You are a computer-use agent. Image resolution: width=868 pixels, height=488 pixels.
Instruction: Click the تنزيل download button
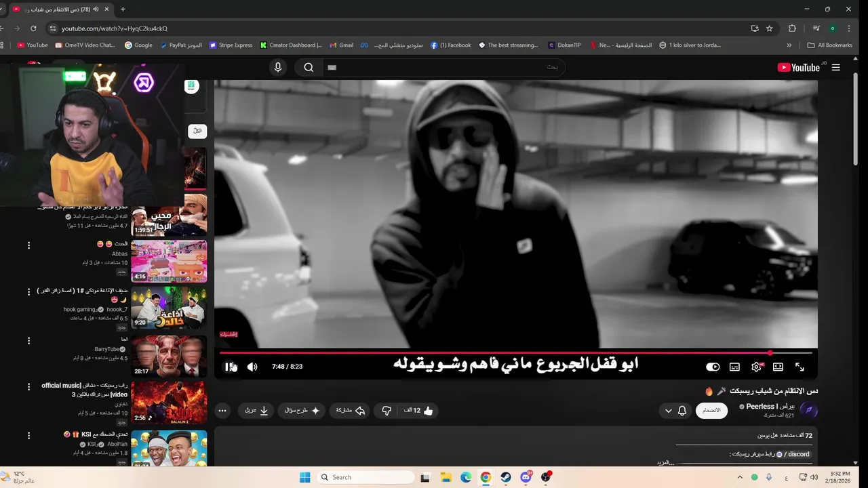pos(256,410)
